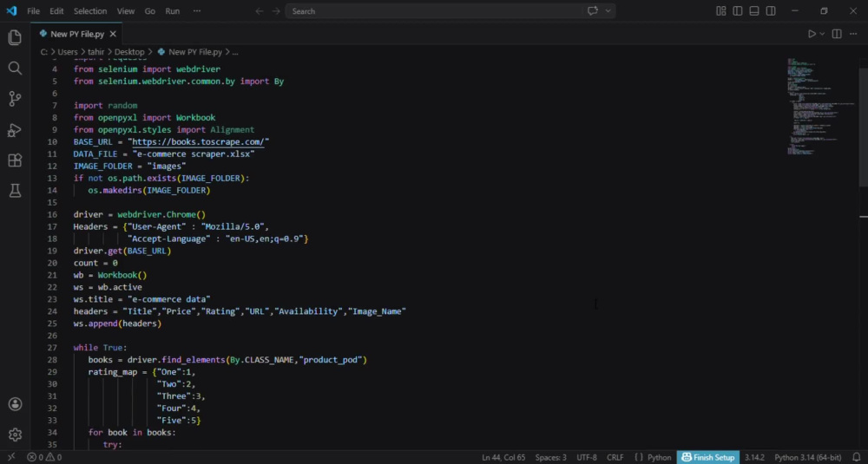This screenshot has height=464, width=868.
Task: Click Ln 44, Col 65 go-to-line indicator
Action: (x=503, y=457)
